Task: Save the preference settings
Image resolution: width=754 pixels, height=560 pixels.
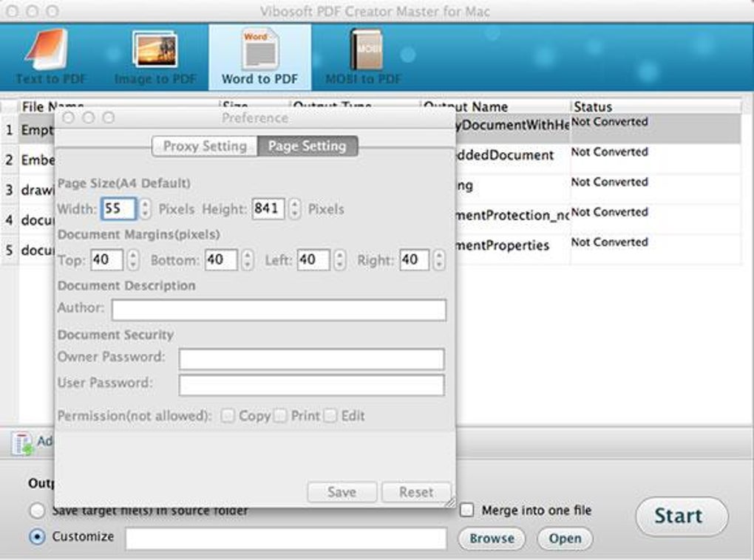Action: click(x=342, y=492)
